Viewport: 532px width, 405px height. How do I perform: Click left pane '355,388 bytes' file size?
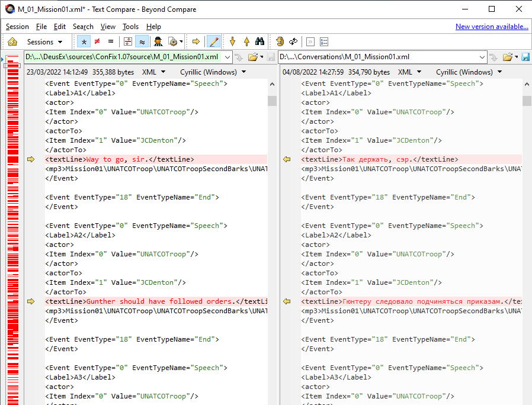(x=113, y=72)
